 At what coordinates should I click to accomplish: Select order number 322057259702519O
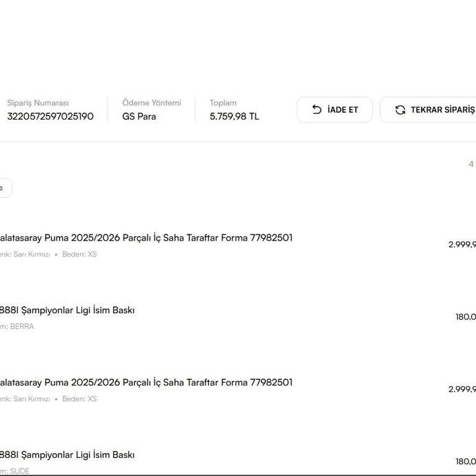coord(50,117)
